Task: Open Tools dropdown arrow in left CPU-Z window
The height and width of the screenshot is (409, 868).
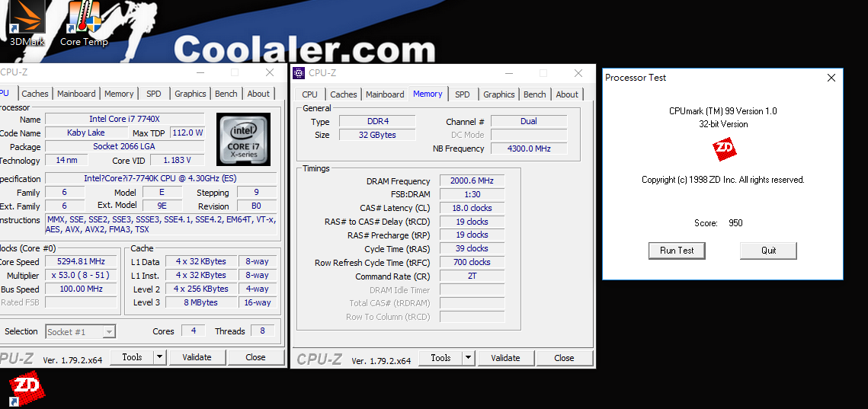Action: click(159, 357)
